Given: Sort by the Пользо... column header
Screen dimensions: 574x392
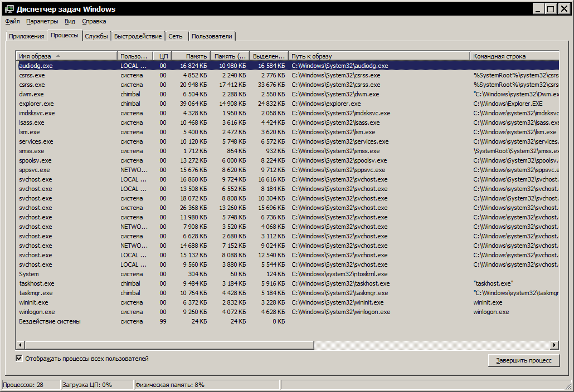Looking at the screenshot, I should [x=135, y=56].
